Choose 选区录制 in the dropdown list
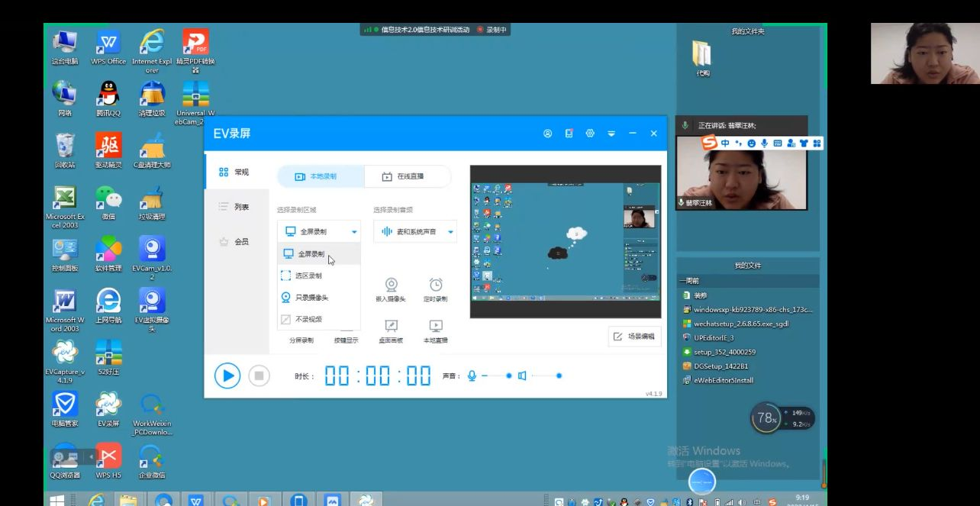The width and height of the screenshot is (980, 506). coord(319,276)
